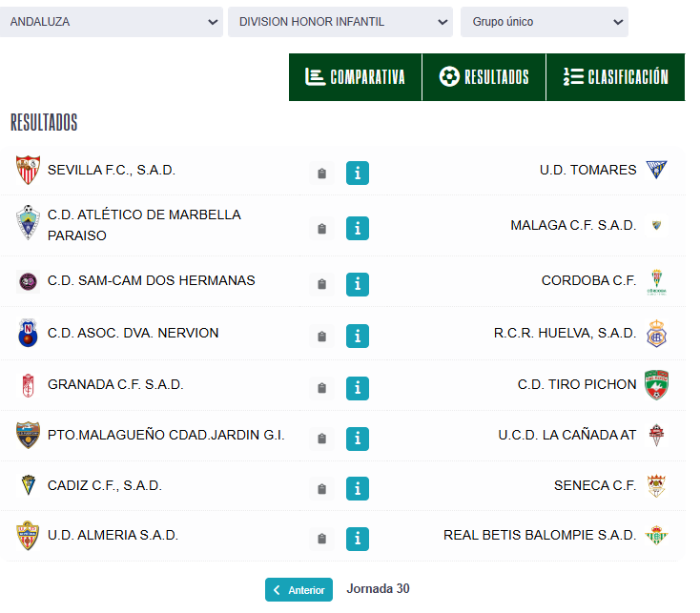Select the MALAGA C.F. S.A.D. team name
The image size is (700, 613).
[x=574, y=225]
